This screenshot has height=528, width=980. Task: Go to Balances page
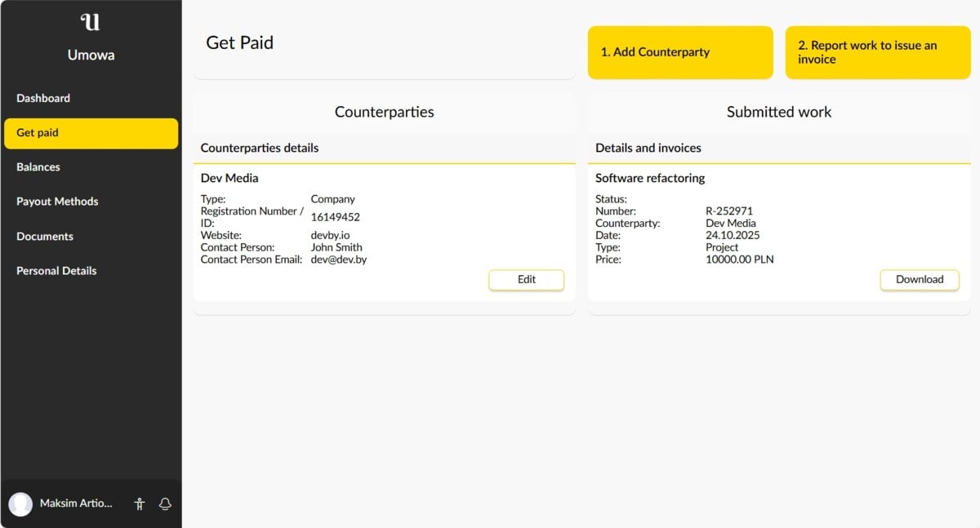tap(38, 167)
